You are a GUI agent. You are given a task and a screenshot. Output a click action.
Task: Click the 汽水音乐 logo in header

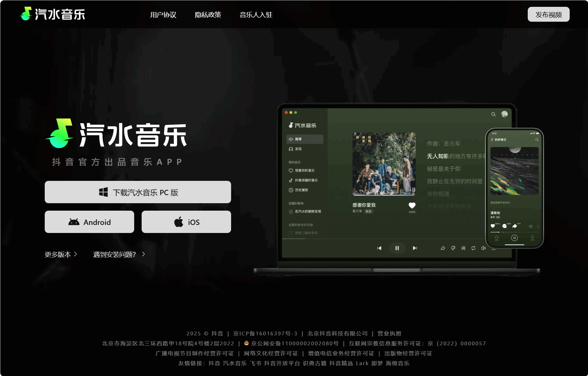pos(52,14)
